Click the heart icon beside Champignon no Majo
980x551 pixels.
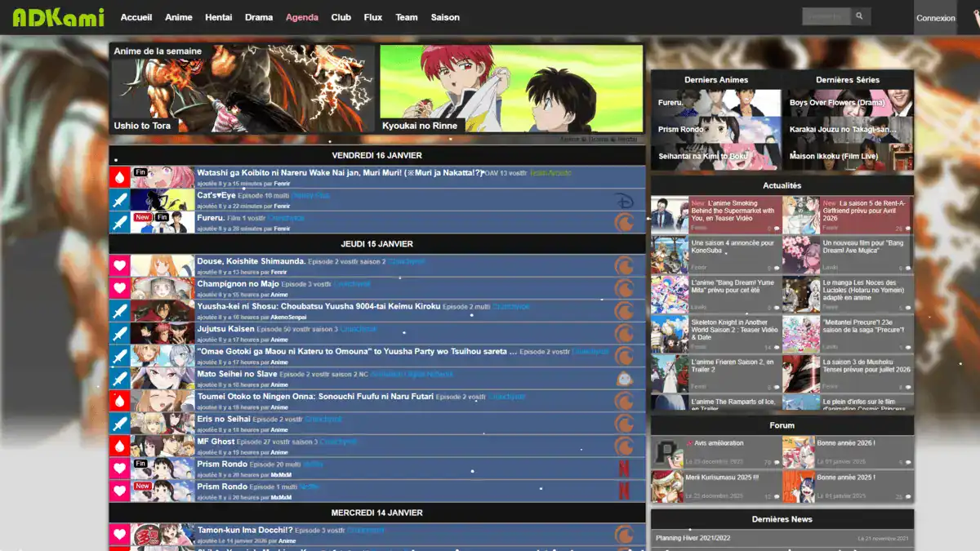[x=120, y=288]
